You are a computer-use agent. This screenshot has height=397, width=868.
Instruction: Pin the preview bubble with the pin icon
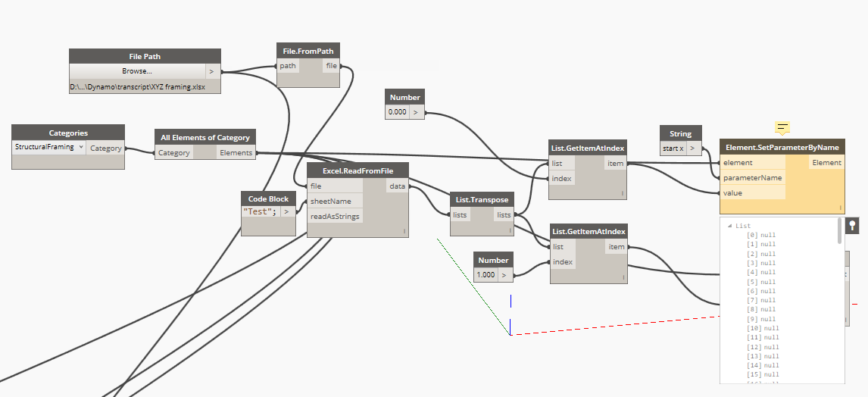853,225
